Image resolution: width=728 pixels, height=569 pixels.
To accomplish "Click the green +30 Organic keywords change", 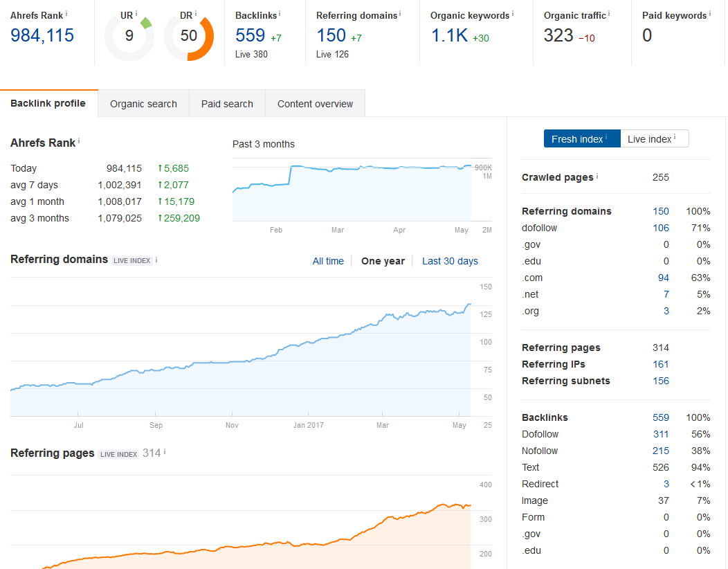I will click(480, 38).
